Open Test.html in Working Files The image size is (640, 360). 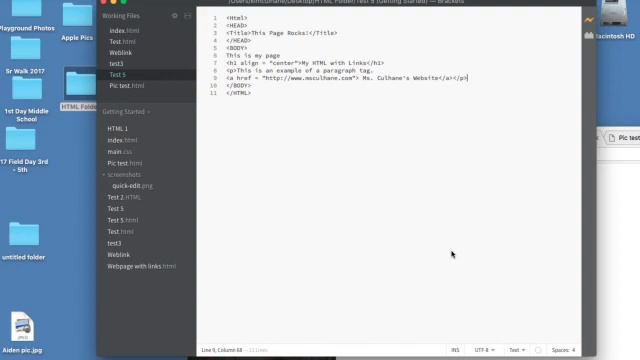(122, 42)
